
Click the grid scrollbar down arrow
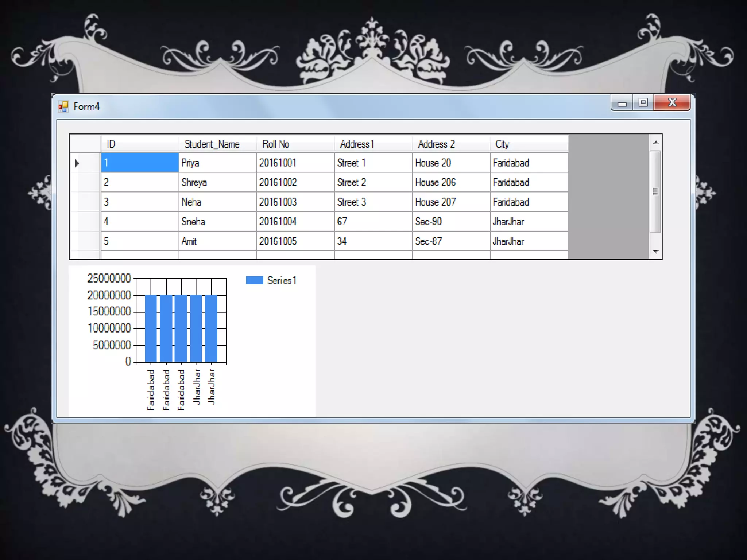point(655,252)
